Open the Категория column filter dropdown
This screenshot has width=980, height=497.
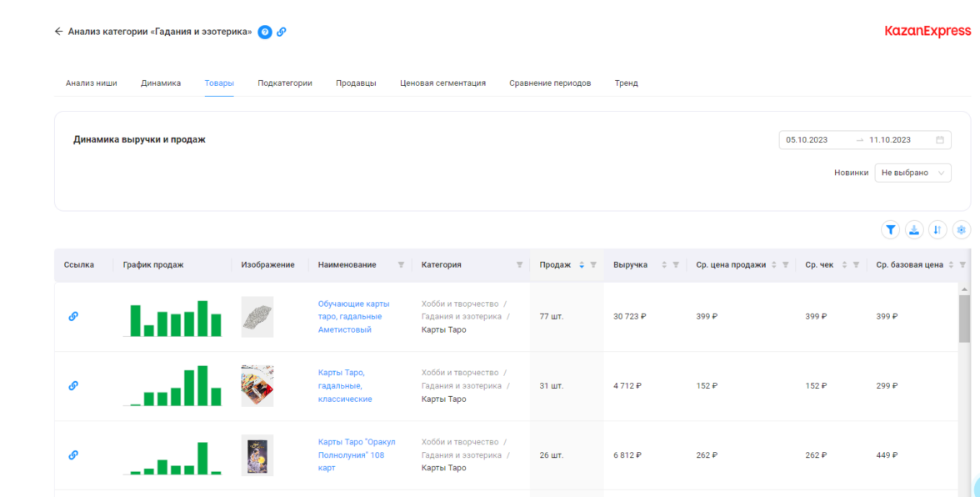click(519, 265)
